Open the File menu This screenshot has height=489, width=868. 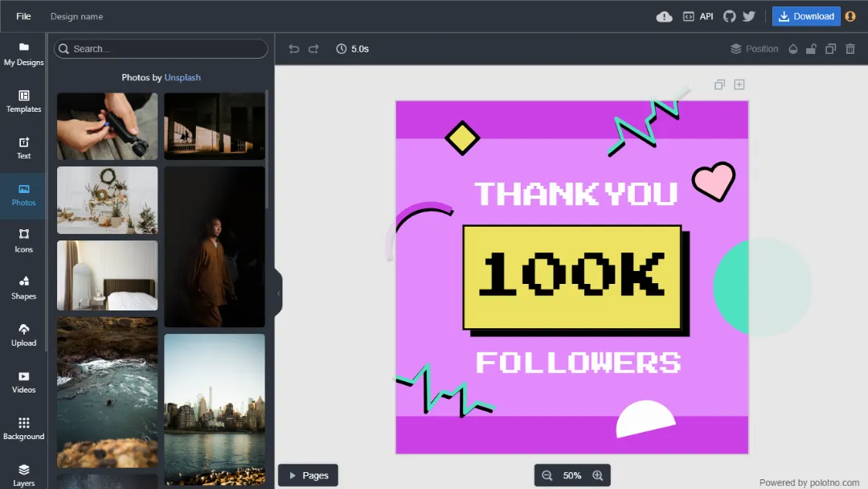(x=23, y=16)
